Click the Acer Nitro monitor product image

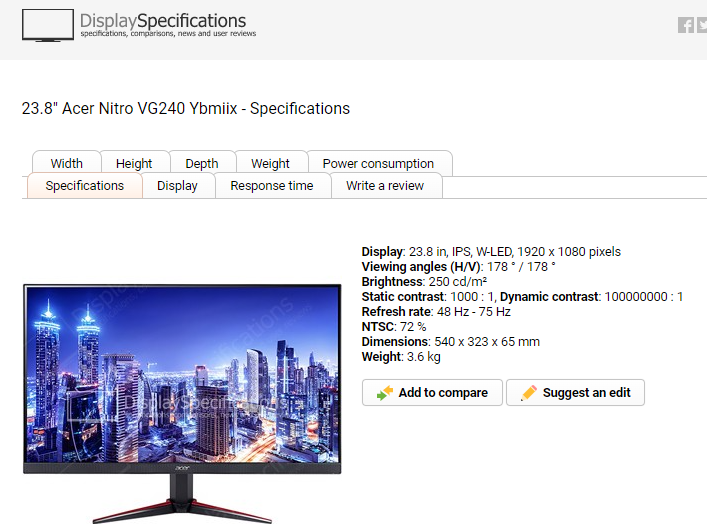coord(182,404)
